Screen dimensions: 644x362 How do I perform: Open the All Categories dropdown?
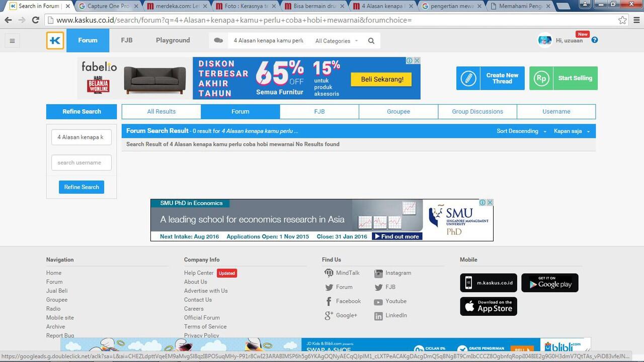pyautogui.click(x=337, y=41)
